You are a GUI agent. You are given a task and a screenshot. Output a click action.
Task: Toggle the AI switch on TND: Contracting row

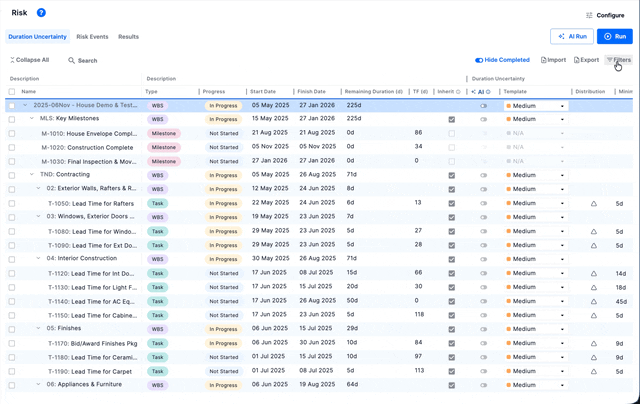point(484,175)
